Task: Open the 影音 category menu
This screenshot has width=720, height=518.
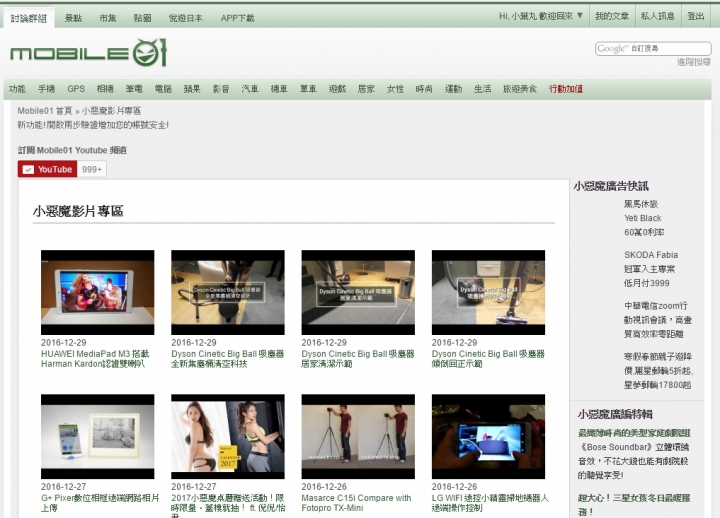Action: 221,89
